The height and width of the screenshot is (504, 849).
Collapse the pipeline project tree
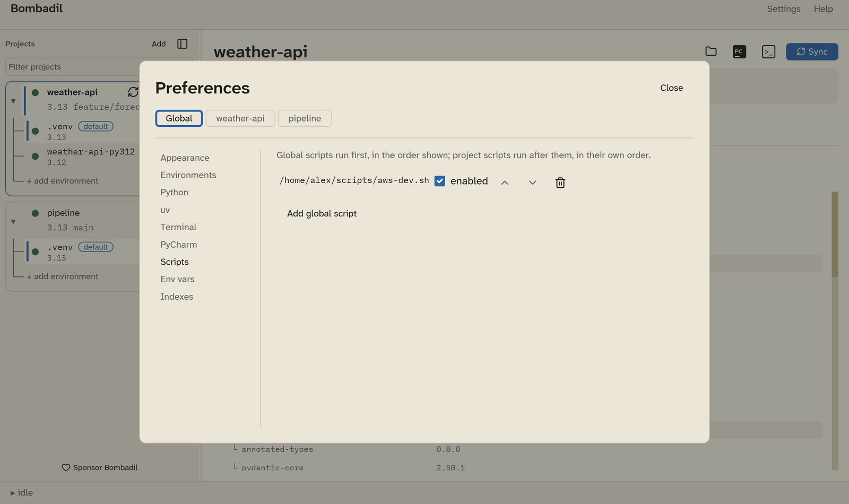(13, 222)
